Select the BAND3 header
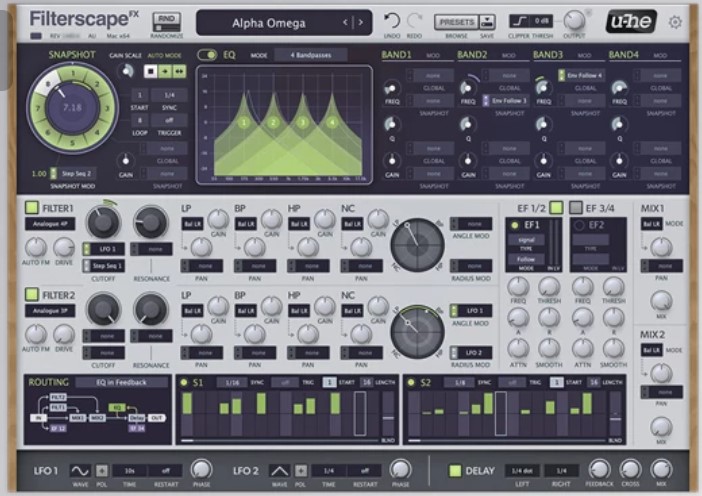This screenshot has width=702, height=496. point(548,55)
